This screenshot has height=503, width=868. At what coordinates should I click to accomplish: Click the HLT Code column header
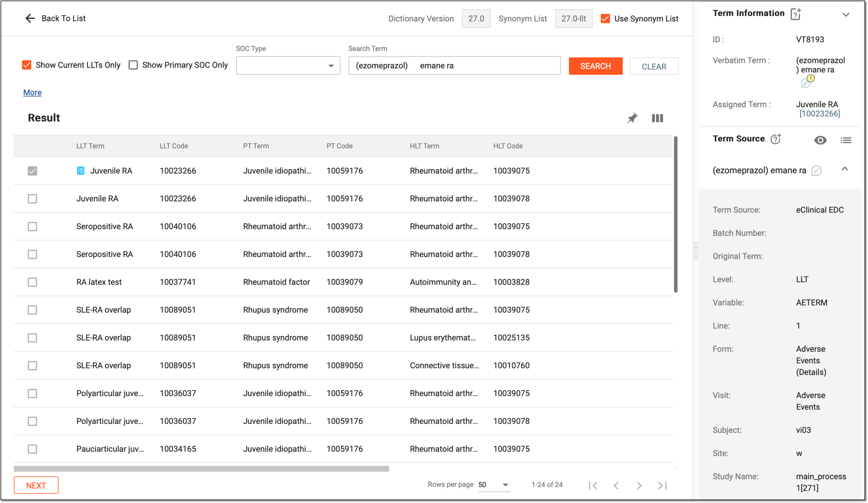(x=508, y=146)
